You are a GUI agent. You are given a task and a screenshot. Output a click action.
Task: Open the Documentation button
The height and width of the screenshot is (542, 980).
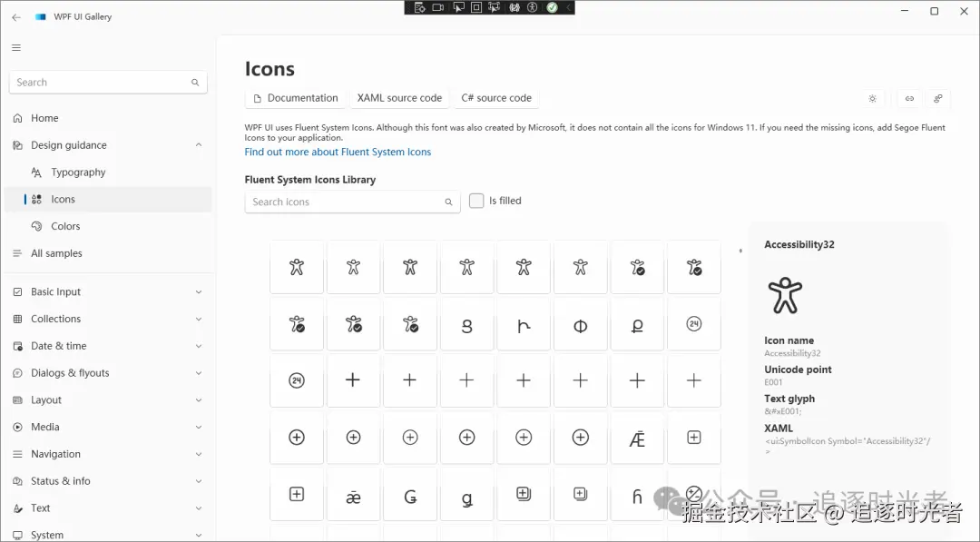coord(296,98)
